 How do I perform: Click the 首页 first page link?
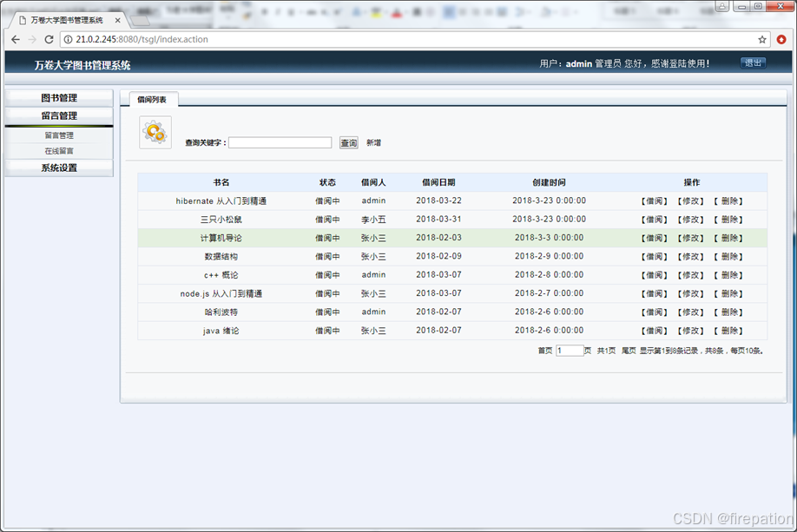click(x=545, y=351)
